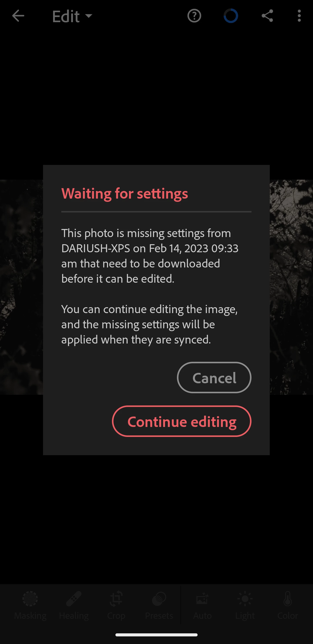Tap the back arrow icon
Viewport: 313px width, 644px height.
coord(18,16)
